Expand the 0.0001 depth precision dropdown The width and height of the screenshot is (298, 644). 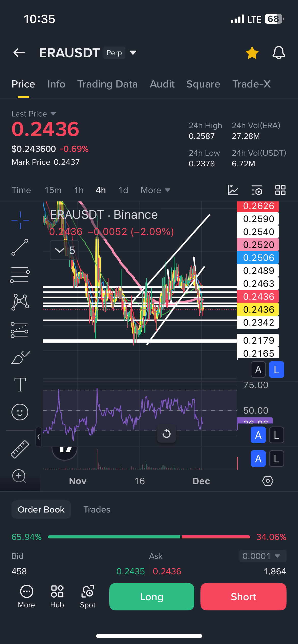tap(263, 556)
